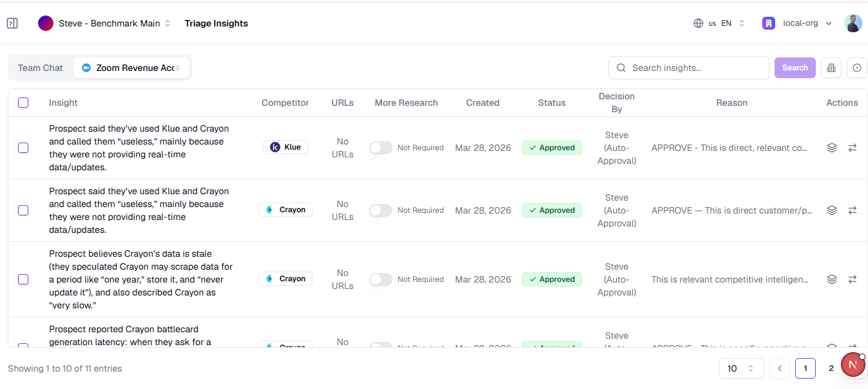Select checkbox for Crayon stale data row
The image size is (868, 389).
[x=23, y=279]
